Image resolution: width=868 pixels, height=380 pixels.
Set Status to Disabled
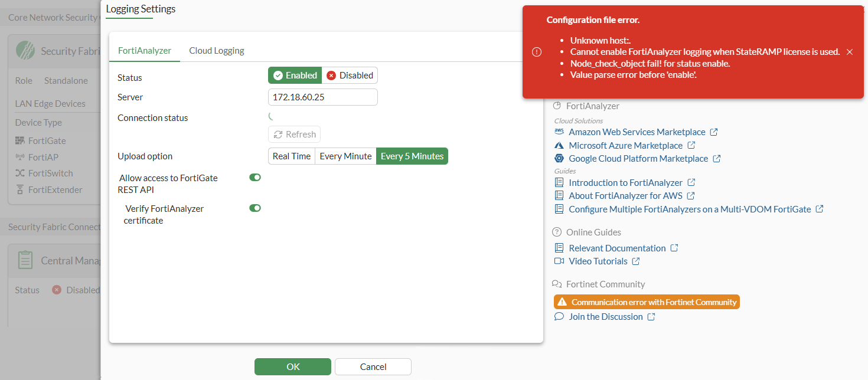(x=350, y=75)
